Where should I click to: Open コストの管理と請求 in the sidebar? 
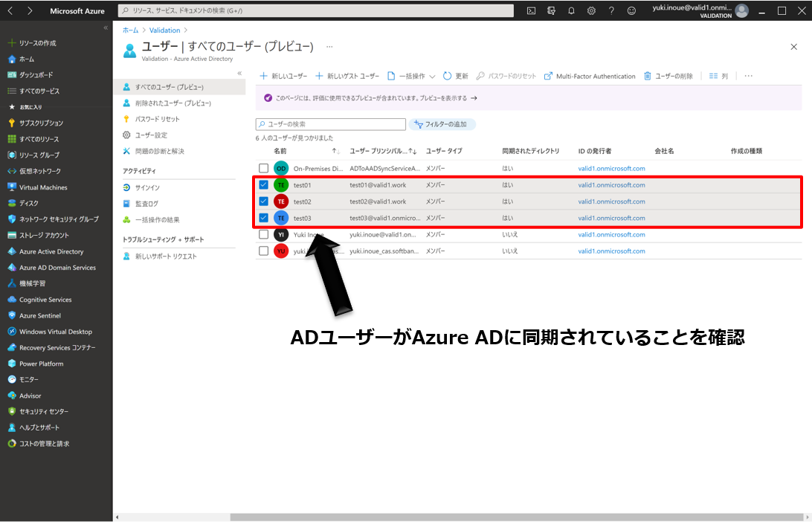click(39, 443)
